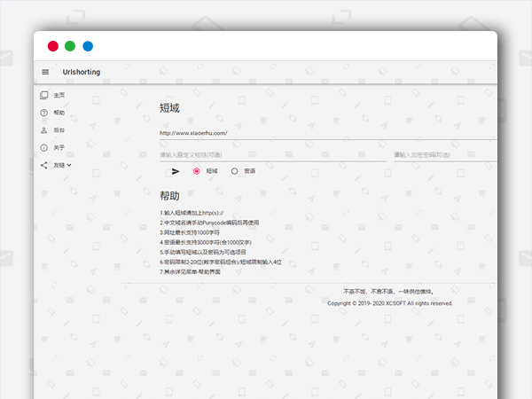Click the 后台 text label in the sidebar
The height and width of the screenshot is (399, 532).
(x=59, y=129)
